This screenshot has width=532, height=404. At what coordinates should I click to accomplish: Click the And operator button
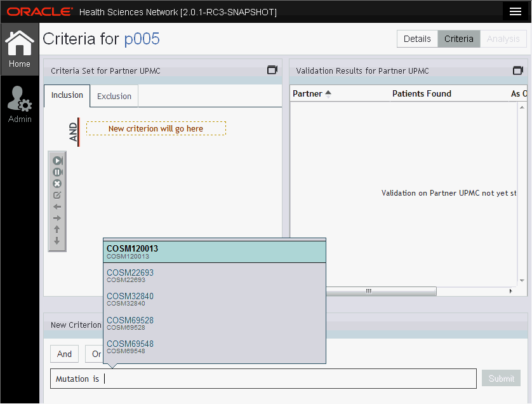coord(65,354)
